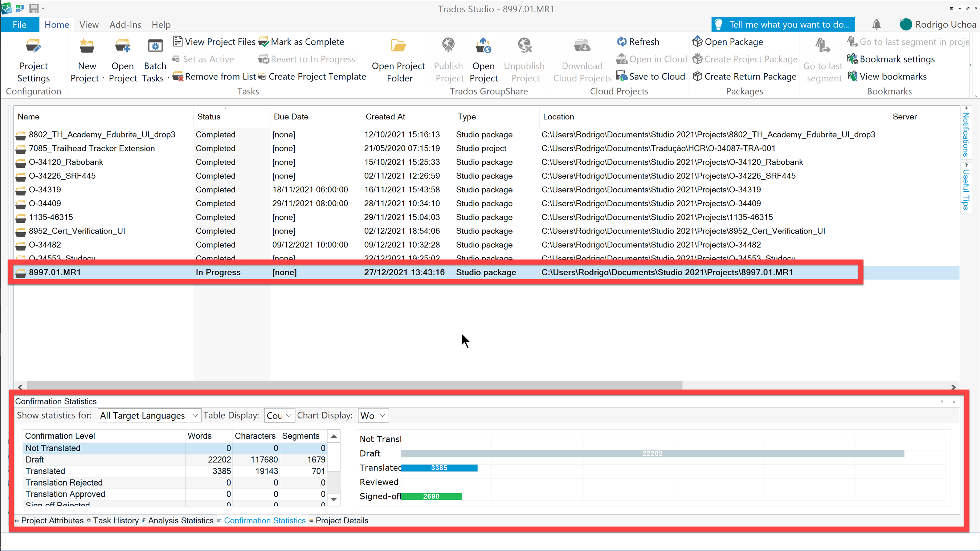The width and height of the screenshot is (980, 551).
Task: Click the Draft 22202 chart bar
Action: coord(653,454)
